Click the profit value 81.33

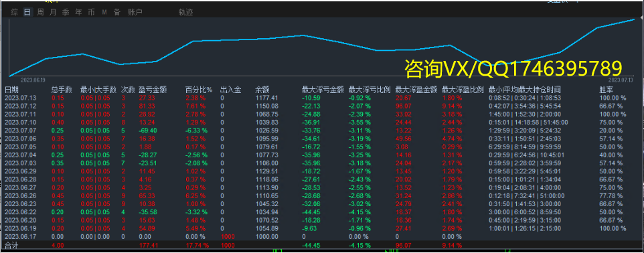pos(147,106)
